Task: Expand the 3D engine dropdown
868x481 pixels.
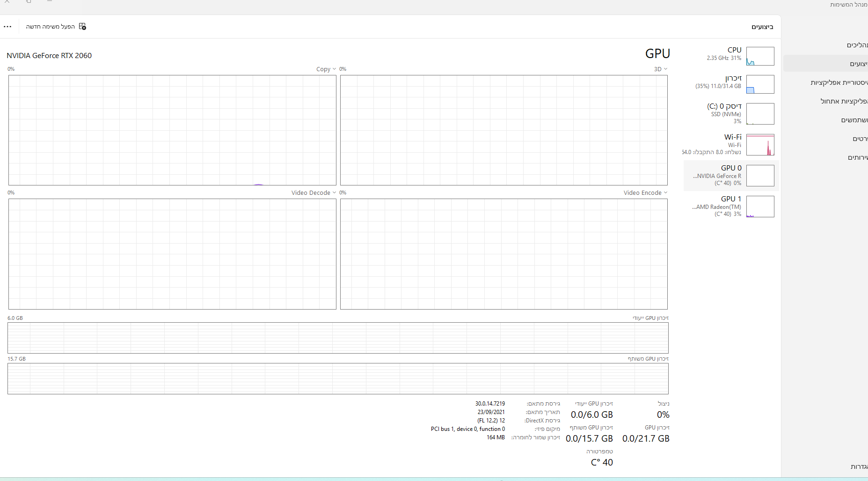Action: [x=660, y=69]
